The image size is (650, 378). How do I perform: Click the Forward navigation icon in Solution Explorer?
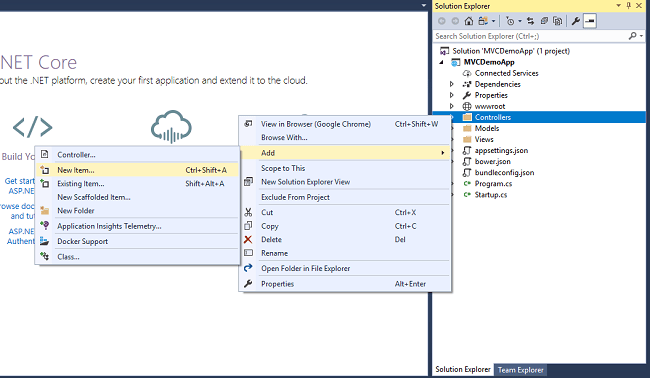point(455,21)
